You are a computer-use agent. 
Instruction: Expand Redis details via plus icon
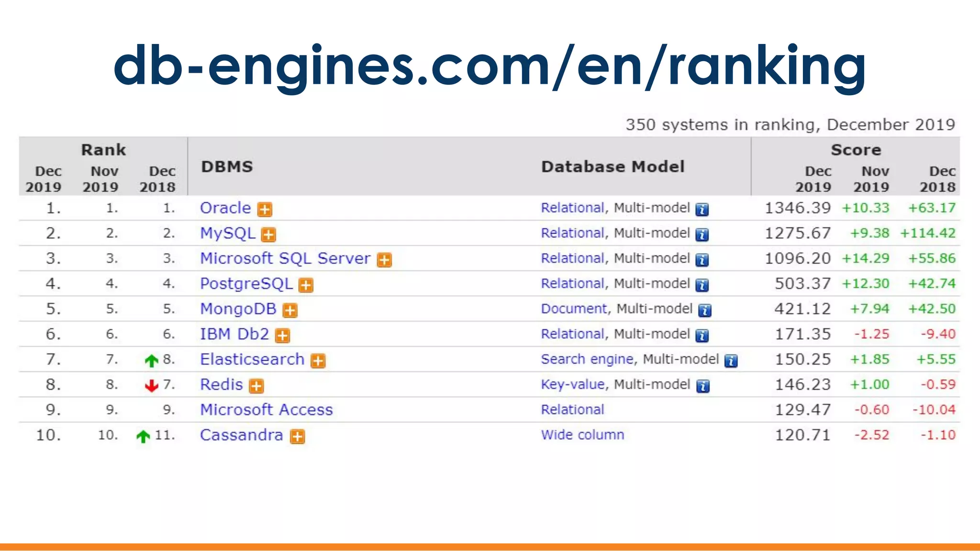tap(256, 386)
